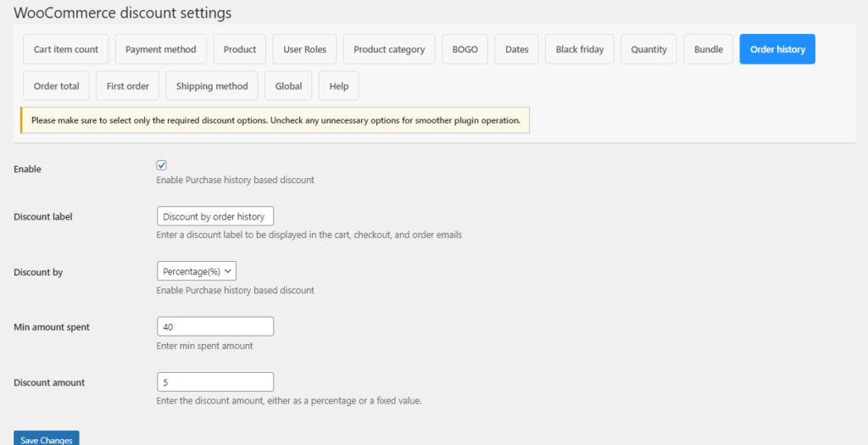The height and width of the screenshot is (445, 868).
Task: Uncheck the Enable purchase history discount checkbox
Action: point(162,165)
